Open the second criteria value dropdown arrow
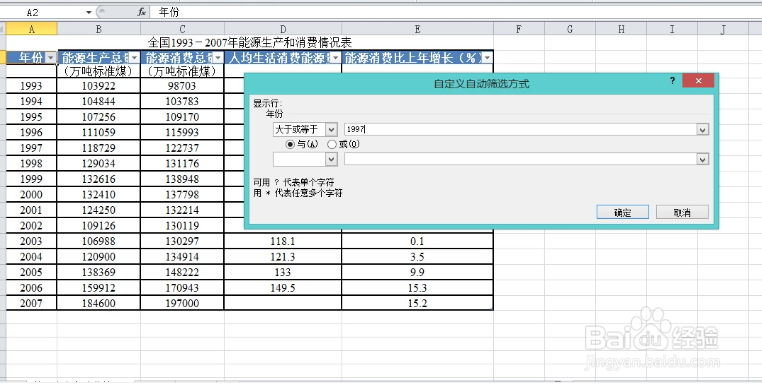 coord(702,159)
